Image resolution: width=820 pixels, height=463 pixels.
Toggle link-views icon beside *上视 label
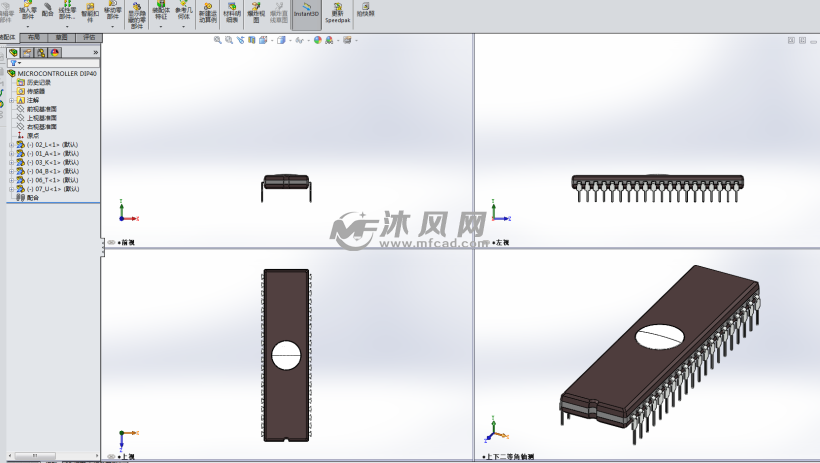coord(111,457)
